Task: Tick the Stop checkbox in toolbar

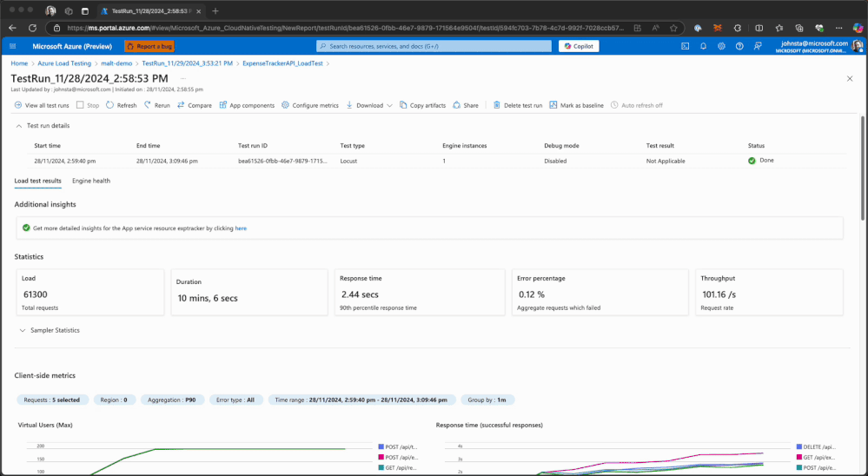Action: [x=80, y=105]
